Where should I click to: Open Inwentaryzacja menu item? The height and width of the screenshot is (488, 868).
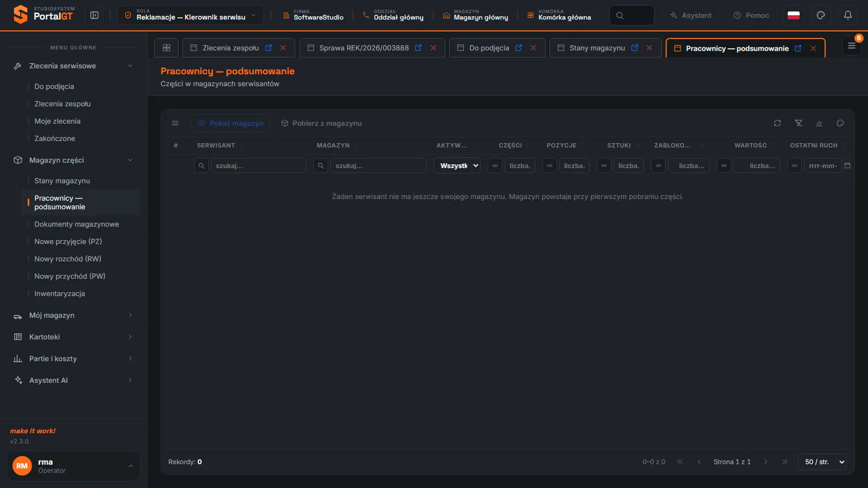click(x=60, y=294)
